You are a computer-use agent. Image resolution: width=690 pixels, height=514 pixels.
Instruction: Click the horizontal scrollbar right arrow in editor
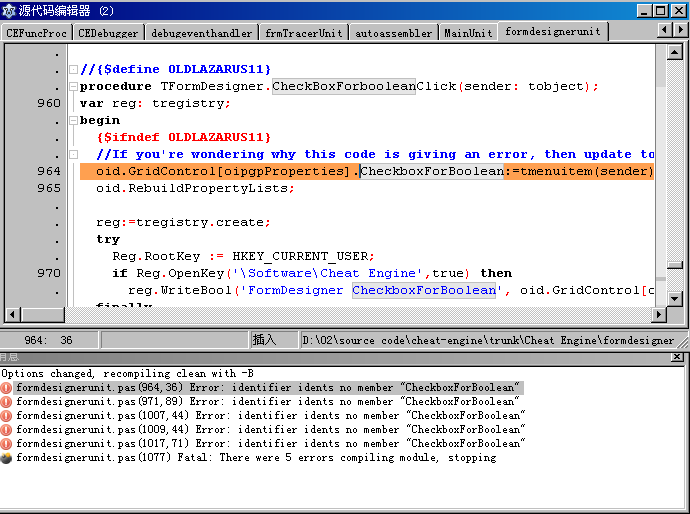[655, 314]
